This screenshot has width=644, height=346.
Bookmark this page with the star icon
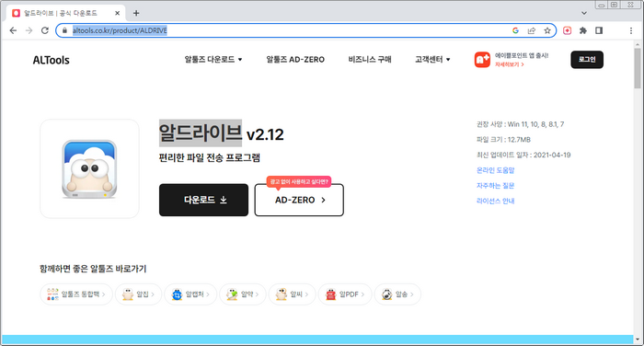(547, 30)
